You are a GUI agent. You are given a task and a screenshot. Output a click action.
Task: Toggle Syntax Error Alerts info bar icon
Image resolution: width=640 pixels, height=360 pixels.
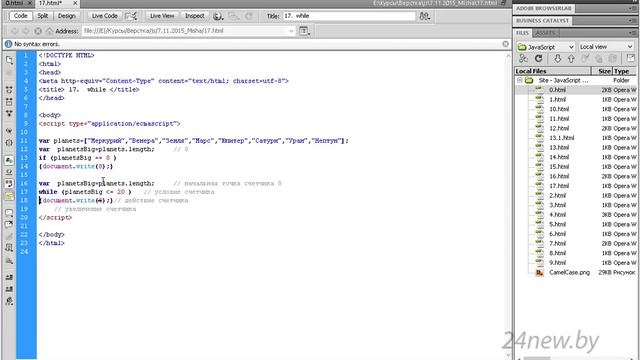(x=9, y=196)
